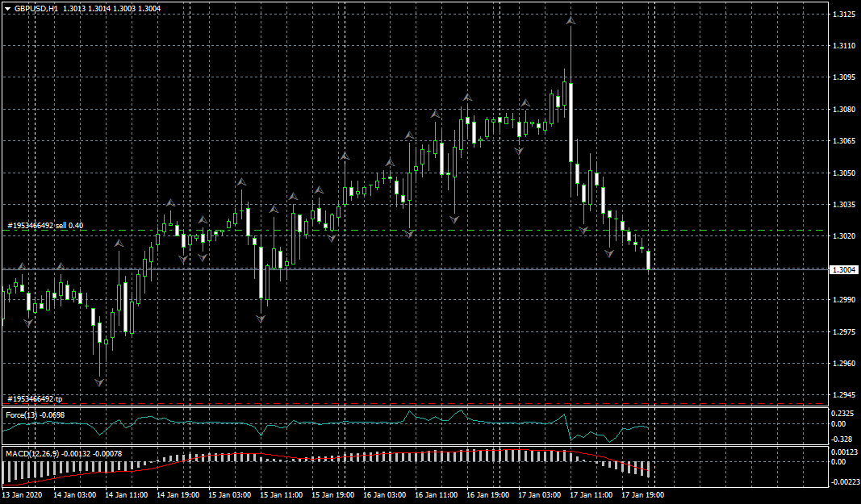Viewport: 861px width, 504px height.
Task: Click the 14 Jan 03:00 time label
Action: (x=75, y=495)
